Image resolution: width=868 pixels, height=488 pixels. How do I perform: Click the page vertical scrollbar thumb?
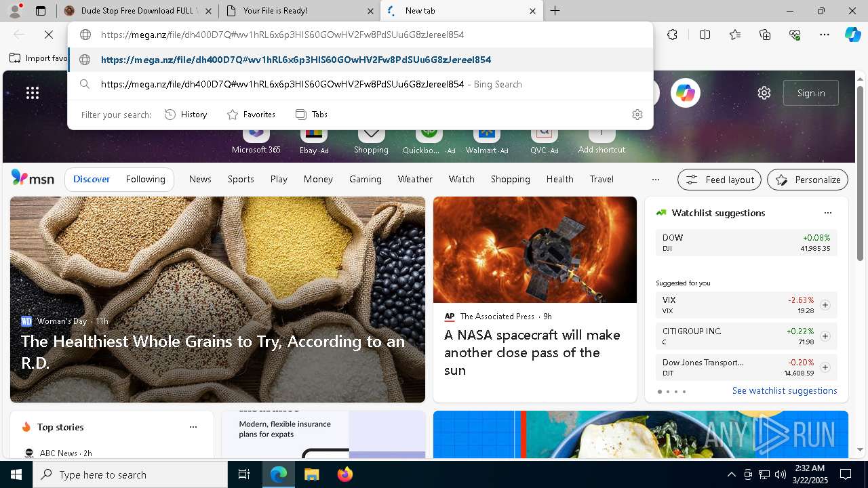pos(860,173)
